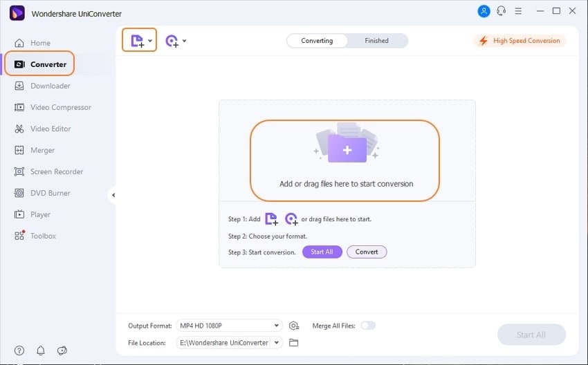Open the customer support headset icon
The height and width of the screenshot is (365, 588).
[501, 11]
